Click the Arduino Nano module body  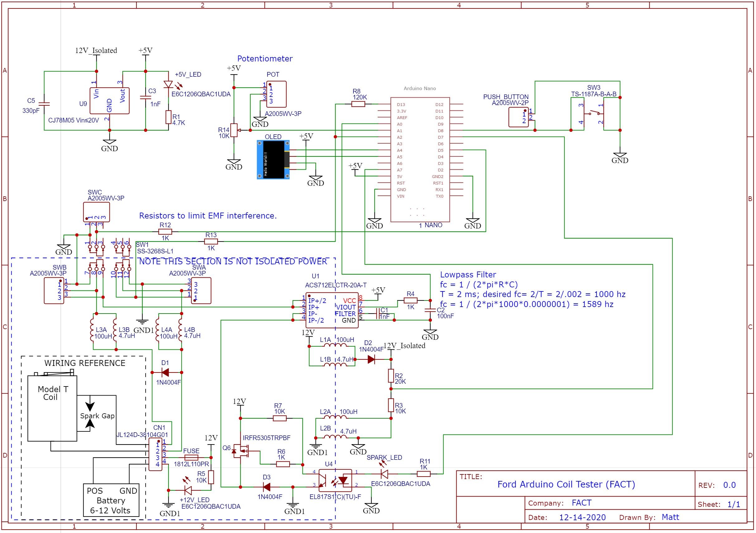[x=420, y=160]
